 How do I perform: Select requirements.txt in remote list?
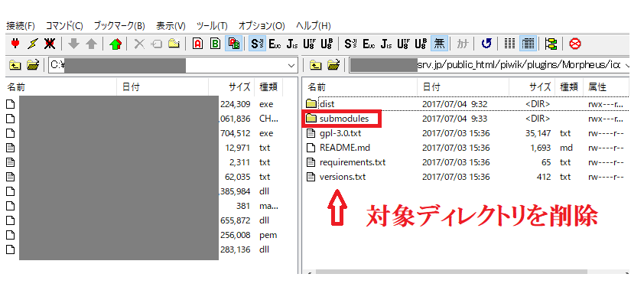point(353,162)
